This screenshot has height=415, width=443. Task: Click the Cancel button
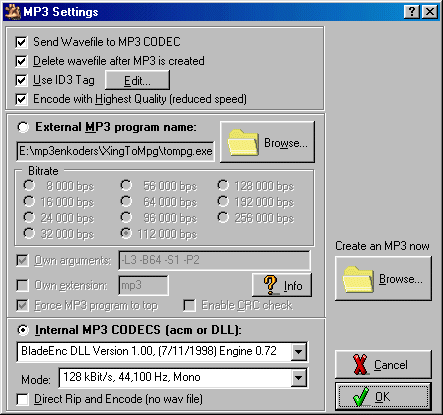tap(383, 364)
